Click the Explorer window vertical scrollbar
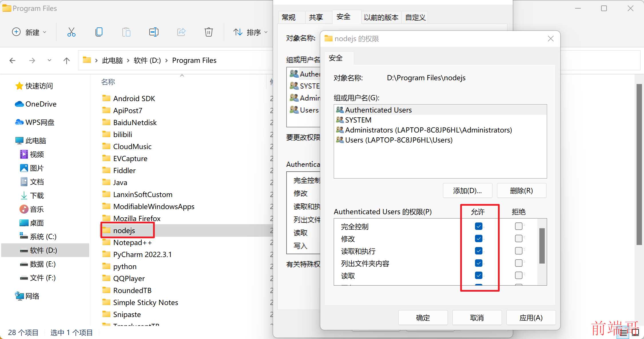 (639, 164)
